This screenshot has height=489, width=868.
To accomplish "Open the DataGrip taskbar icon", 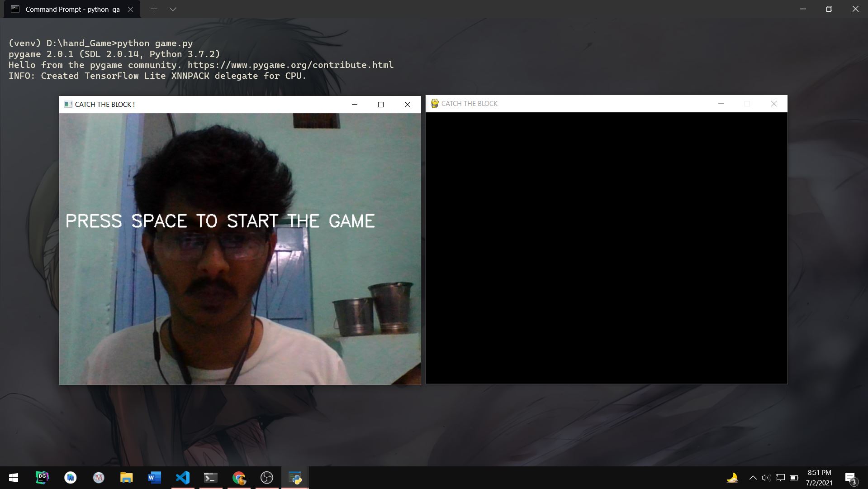I will (42, 478).
